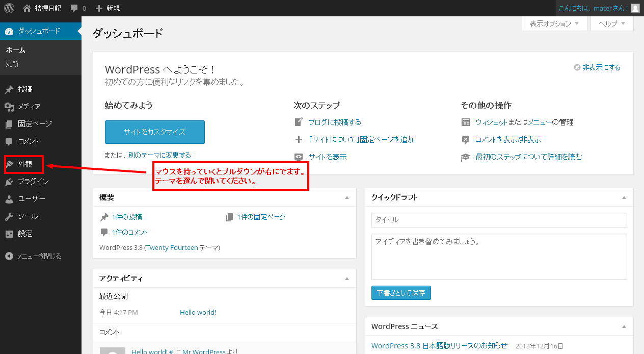The width and height of the screenshot is (644, 354).
Task: Click the plugin icon next to プラグイン
Action: coord(9,182)
